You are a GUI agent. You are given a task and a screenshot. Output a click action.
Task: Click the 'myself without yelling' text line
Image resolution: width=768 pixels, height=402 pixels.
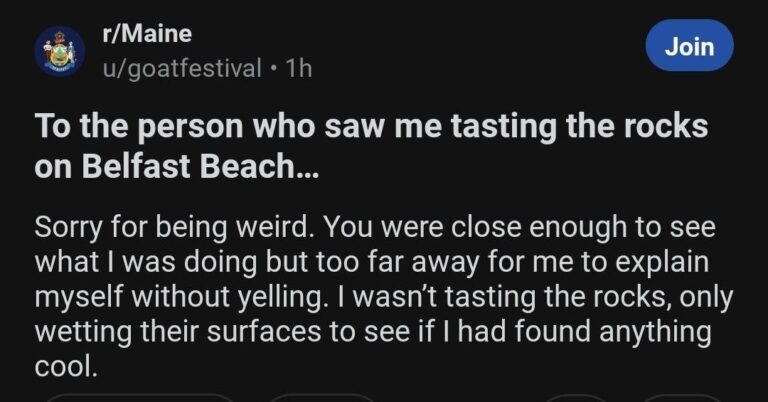click(384, 297)
